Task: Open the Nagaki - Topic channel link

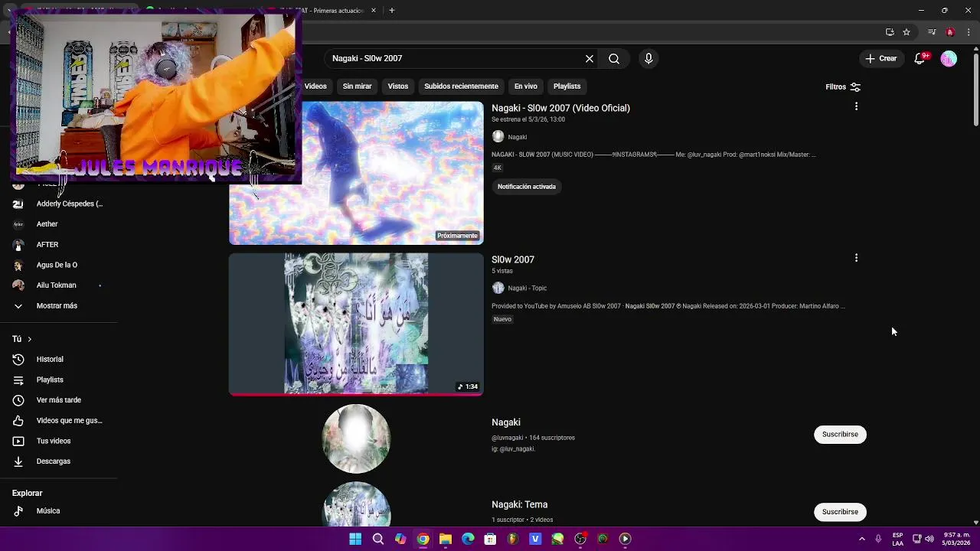Action: pos(528,288)
